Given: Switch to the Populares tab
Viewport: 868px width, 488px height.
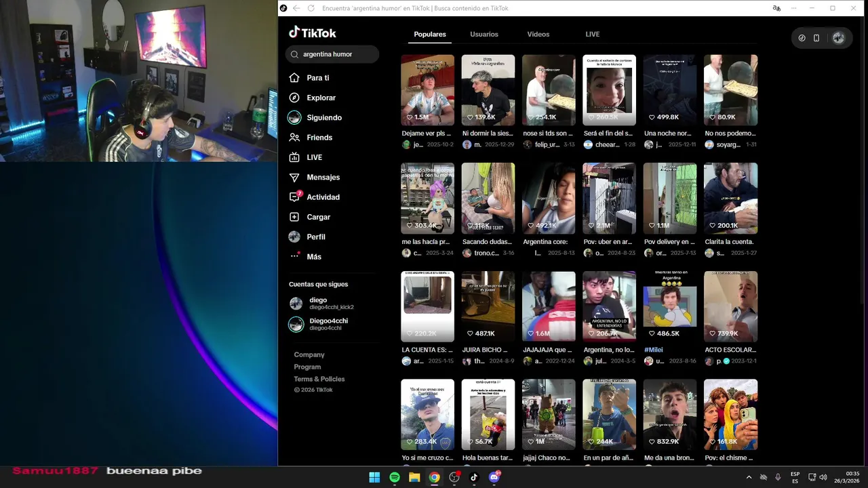Looking at the screenshot, I should (x=430, y=34).
